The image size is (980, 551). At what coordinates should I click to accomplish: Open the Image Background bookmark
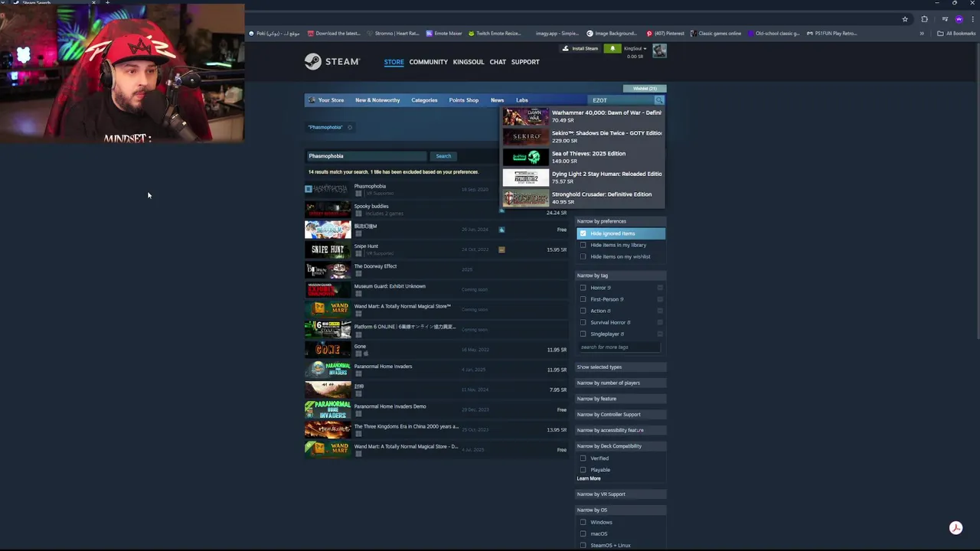point(612,34)
